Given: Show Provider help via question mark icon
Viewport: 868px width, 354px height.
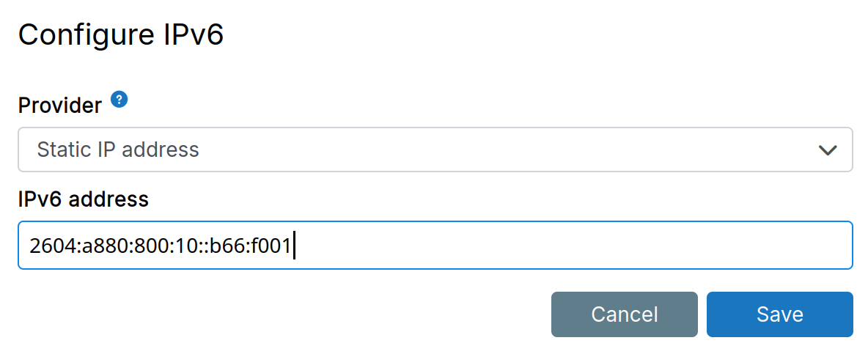Looking at the screenshot, I should (x=119, y=100).
